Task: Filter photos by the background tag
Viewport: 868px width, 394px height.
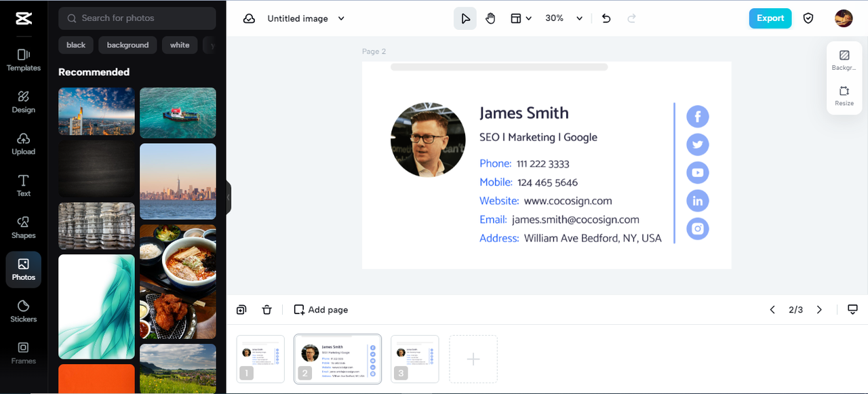Action: 127,45
